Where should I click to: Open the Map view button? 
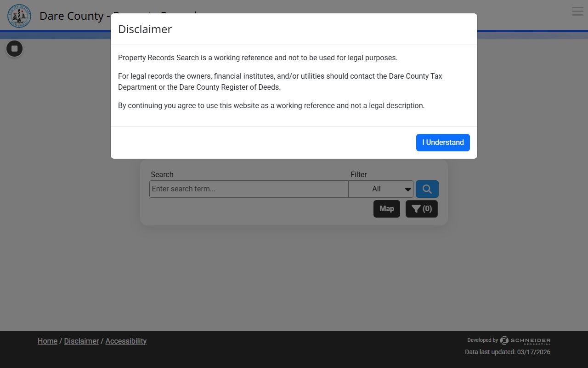tap(386, 209)
